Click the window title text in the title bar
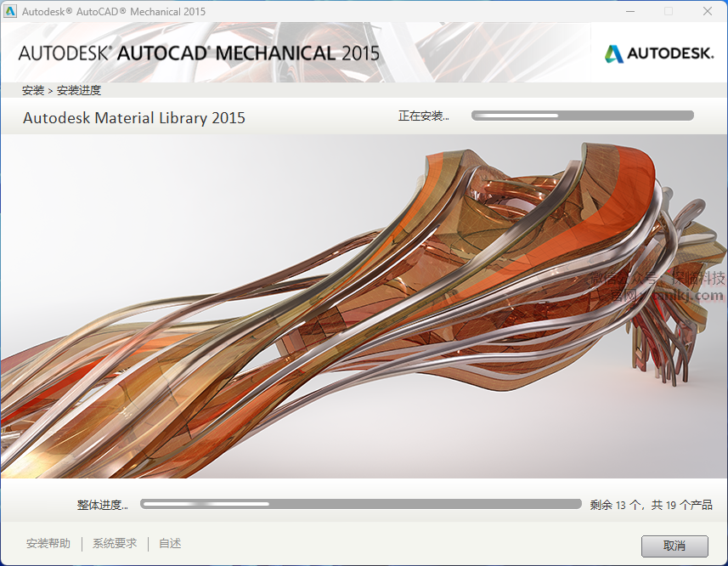The image size is (728, 566). click(113, 12)
